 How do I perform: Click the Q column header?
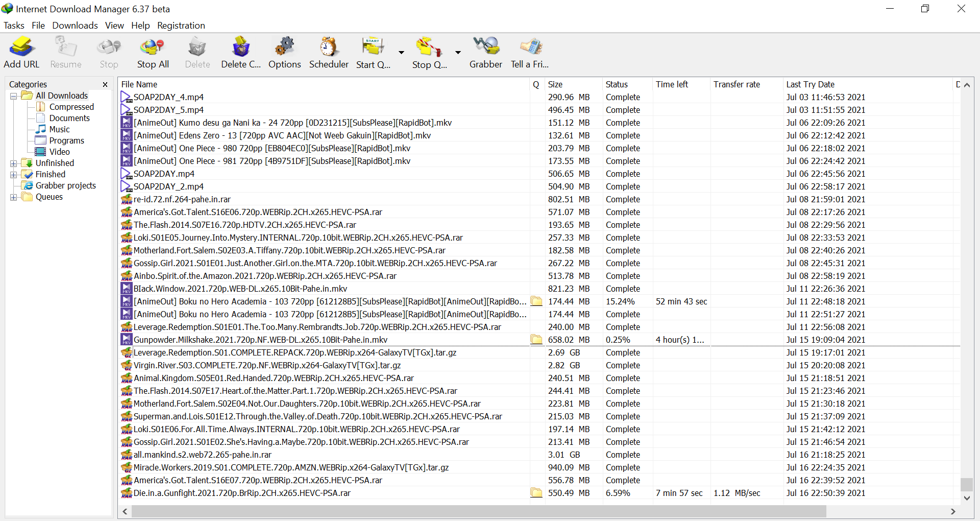(537, 84)
